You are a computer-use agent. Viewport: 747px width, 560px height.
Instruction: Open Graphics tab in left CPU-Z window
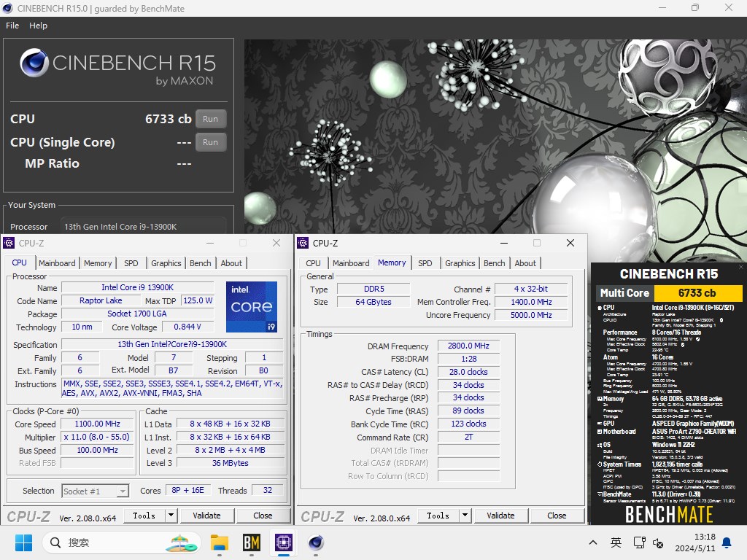coord(166,263)
